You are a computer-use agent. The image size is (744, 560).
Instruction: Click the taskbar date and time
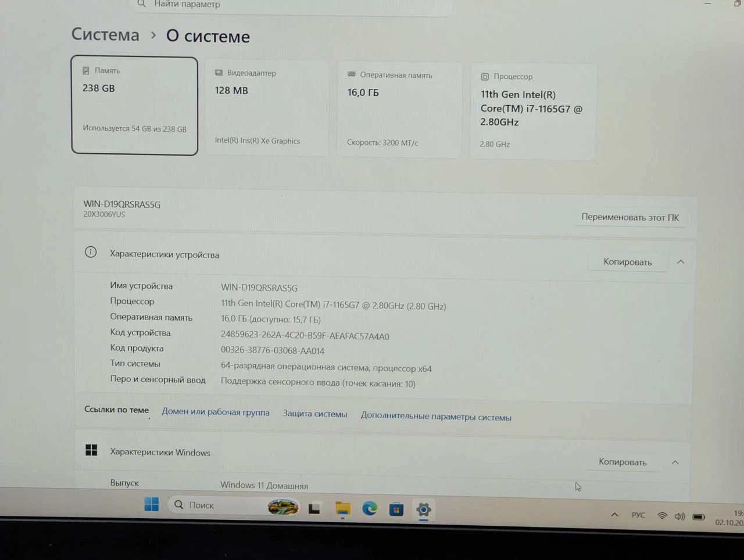tap(729, 518)
